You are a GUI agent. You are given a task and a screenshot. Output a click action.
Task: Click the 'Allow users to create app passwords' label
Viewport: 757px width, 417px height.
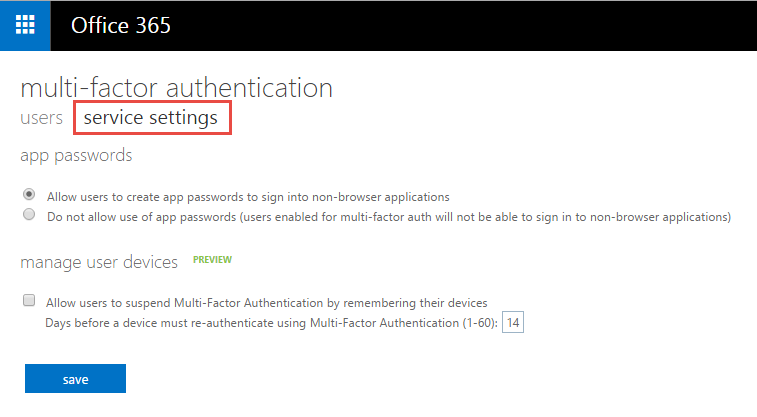point(248,196)
